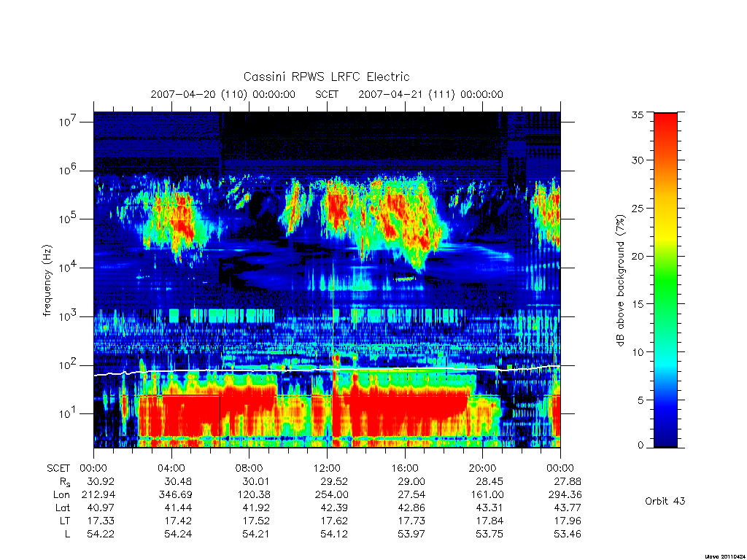Select the 20:00 SCET time tick label

point(483,468)
